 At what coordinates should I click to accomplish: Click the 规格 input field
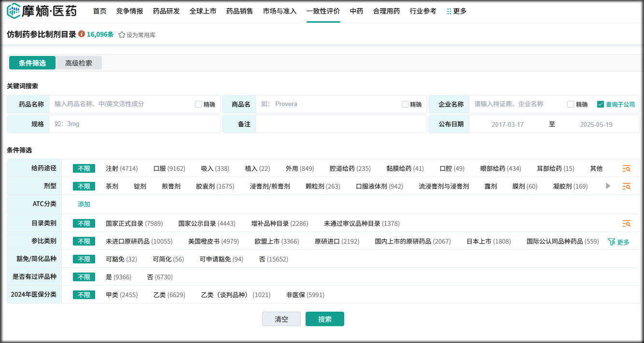pyautogui.click(x=135, y=124)
